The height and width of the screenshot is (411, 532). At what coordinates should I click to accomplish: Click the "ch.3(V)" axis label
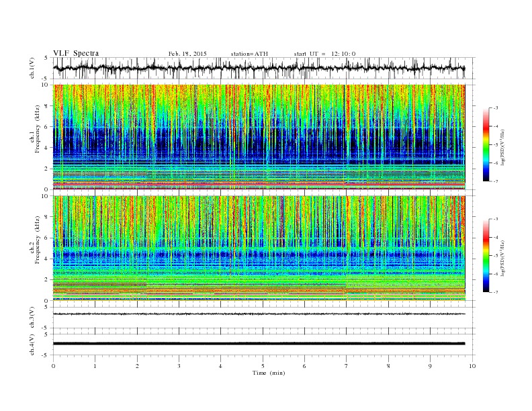click(x=32, y=318)
